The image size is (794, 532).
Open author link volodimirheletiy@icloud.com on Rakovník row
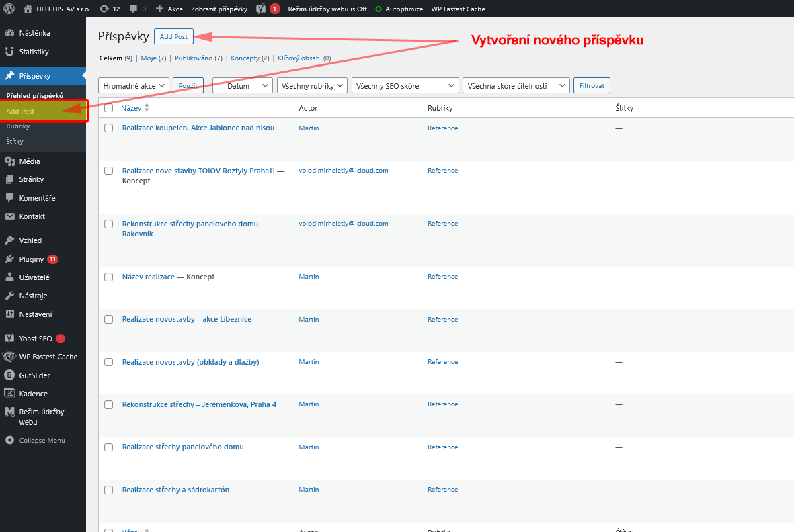click(x=344, y=224)
